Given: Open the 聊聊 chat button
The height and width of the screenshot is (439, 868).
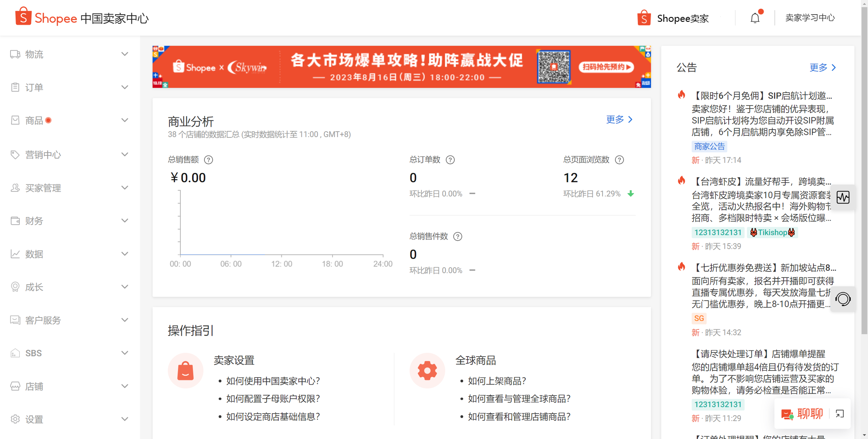Looking at the screenshot, I should [x=802, y=414].
